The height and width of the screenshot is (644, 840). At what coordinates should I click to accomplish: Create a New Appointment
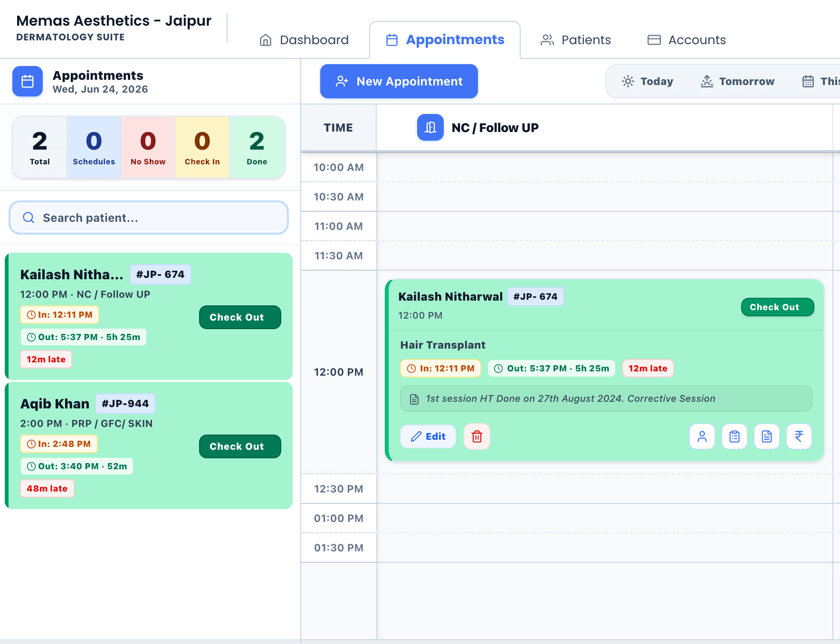[399, 81]
